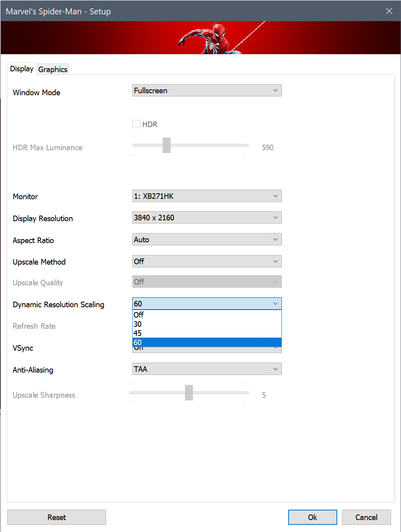Image resolution: width=401 pixels, height=532 pixels.
Task: Collapse the Dynamic Resolution Scaling dropdown
Action: (207, 304)
